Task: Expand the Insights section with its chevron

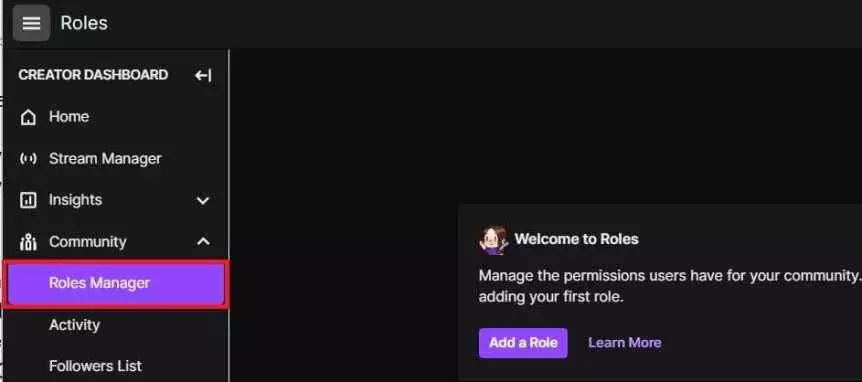Action: (x=203, y=201)
